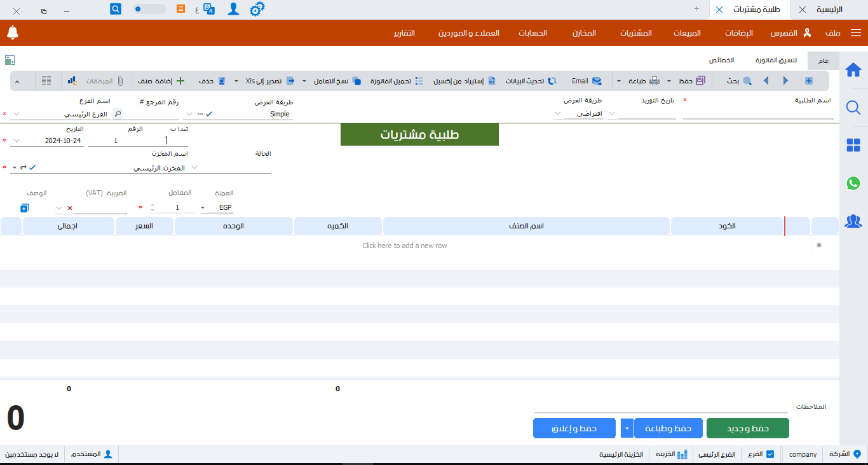Click the 'حفظ و جديد' green button
868x465 pixels.
(747, 429)
